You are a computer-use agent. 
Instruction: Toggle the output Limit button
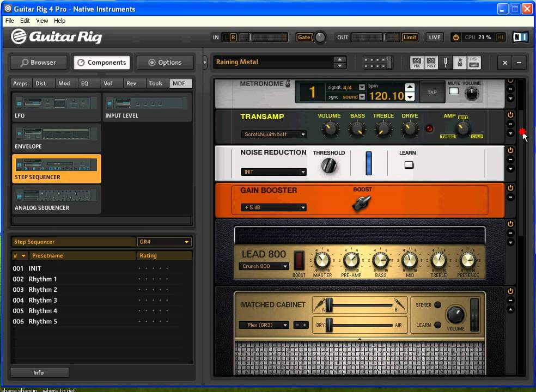point(410,37)
